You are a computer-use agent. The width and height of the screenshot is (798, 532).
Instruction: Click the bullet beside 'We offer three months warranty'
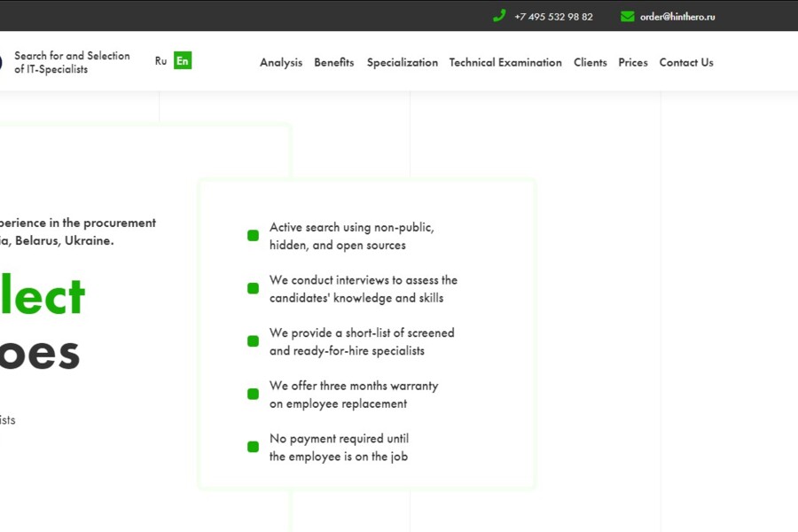pyautogui.click(x=253, y=394)
